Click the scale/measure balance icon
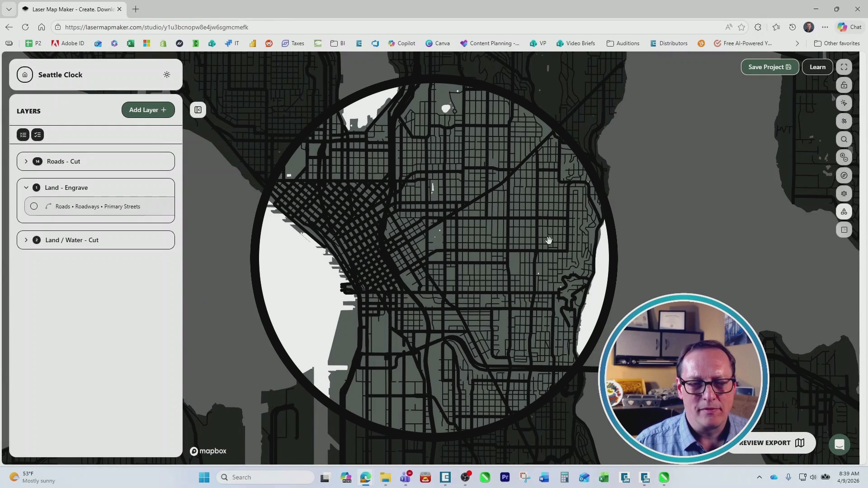Image resolution: width=868 pixels, height=488 pixels. (844, 193)
